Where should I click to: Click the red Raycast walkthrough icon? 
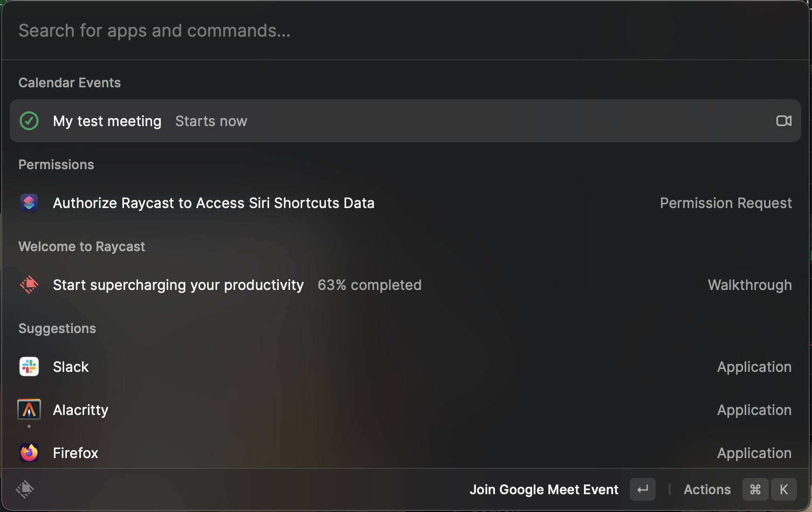tap(29, 285)
